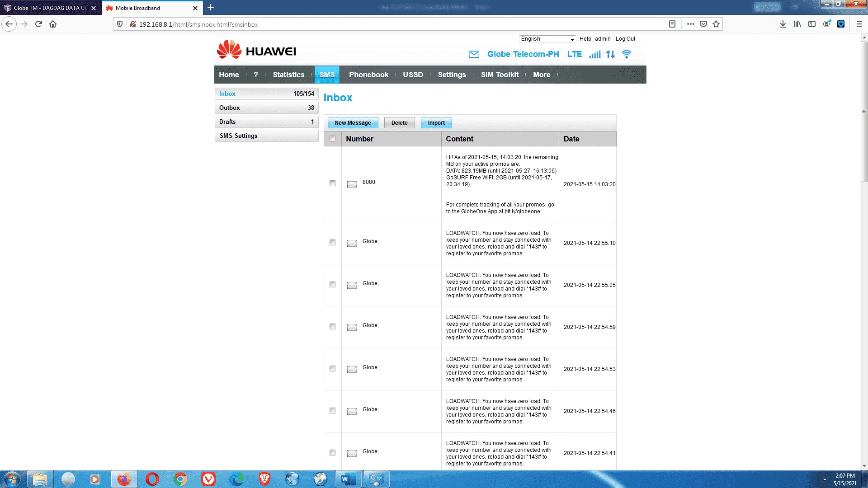Open envelope icon of Globe message dated 22:55:10

[352, 244]
